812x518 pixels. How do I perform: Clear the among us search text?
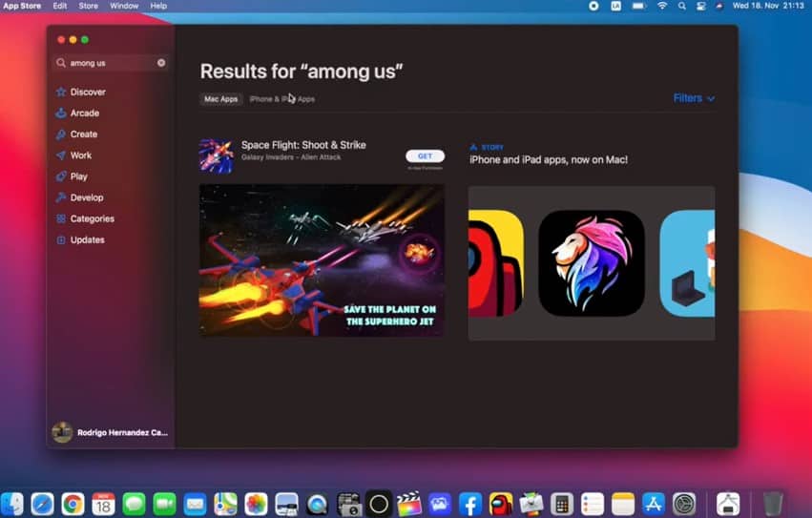pyautogui.click(x=161, y=63)
